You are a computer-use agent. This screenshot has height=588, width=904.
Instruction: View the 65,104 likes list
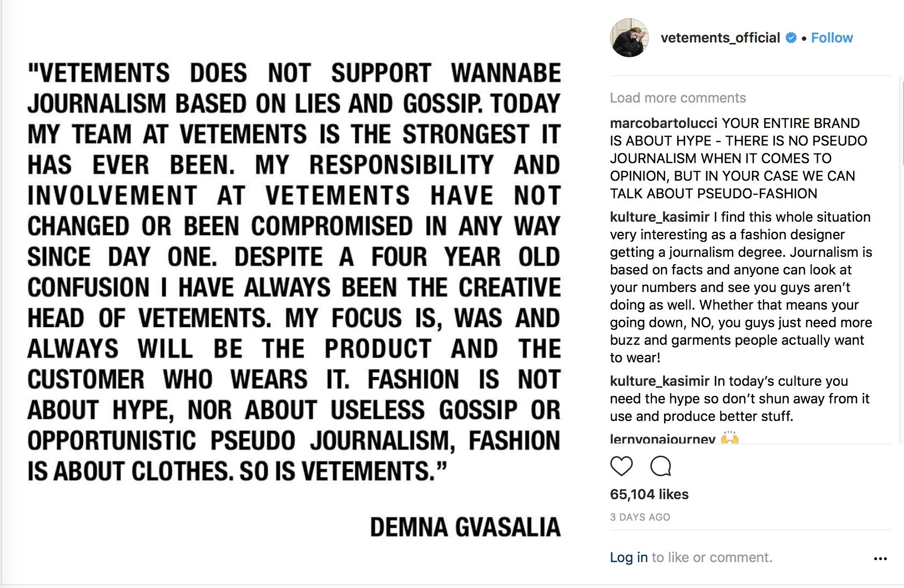pos(649,494)
